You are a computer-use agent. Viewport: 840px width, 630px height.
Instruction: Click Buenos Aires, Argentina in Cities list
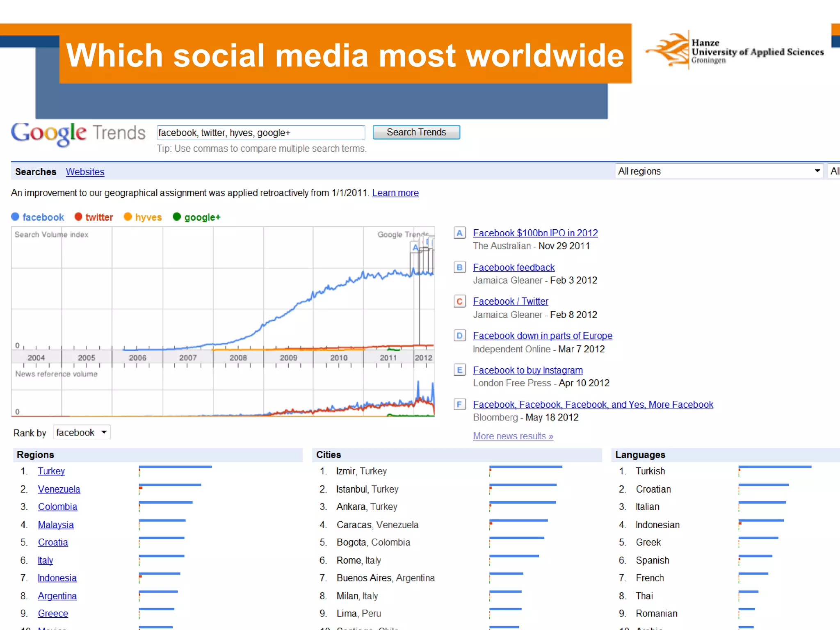[x=386, y=578]
